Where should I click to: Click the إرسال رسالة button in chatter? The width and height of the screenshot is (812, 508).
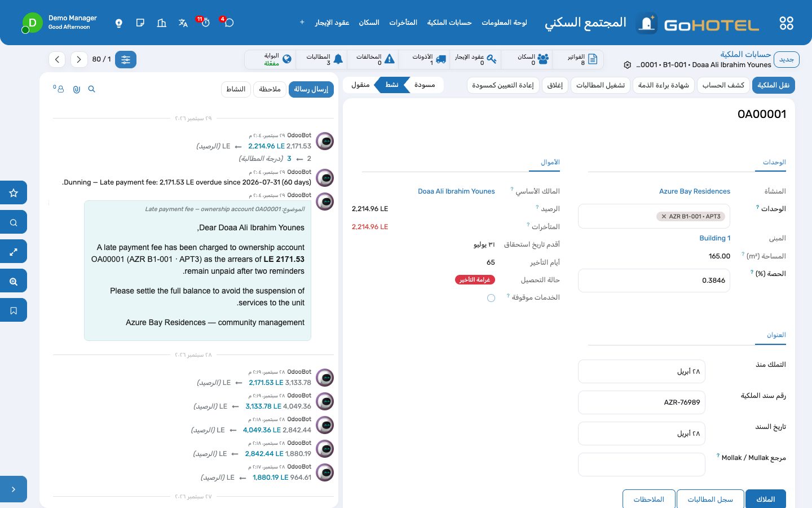point(311,89)
